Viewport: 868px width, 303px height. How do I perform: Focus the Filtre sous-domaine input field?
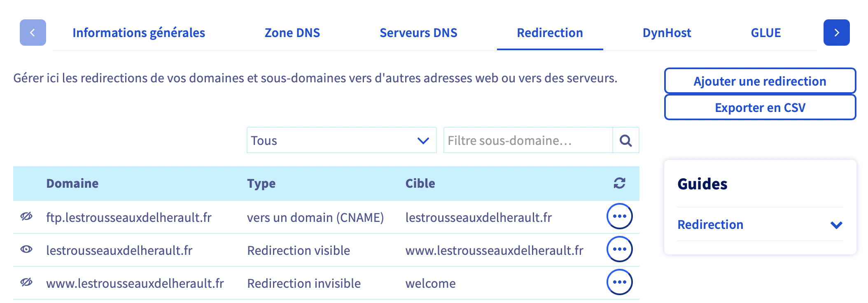pyautogui.click(x=528, y=140)
